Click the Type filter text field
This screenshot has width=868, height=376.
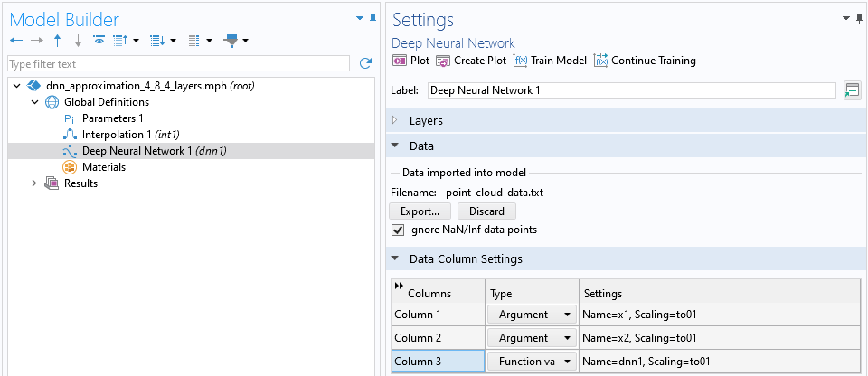click(177, 63)
